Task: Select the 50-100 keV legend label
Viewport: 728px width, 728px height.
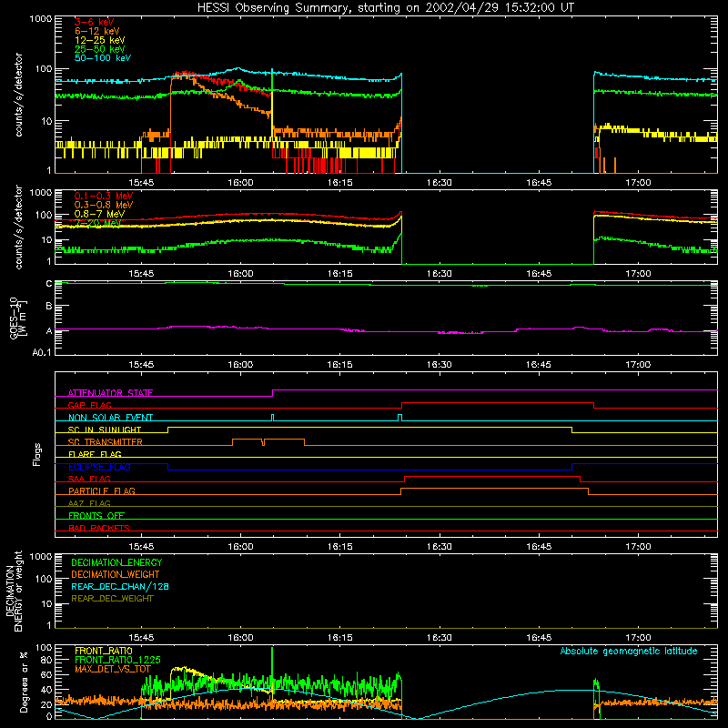Action: pyautogui.click(x=103, y=57)
